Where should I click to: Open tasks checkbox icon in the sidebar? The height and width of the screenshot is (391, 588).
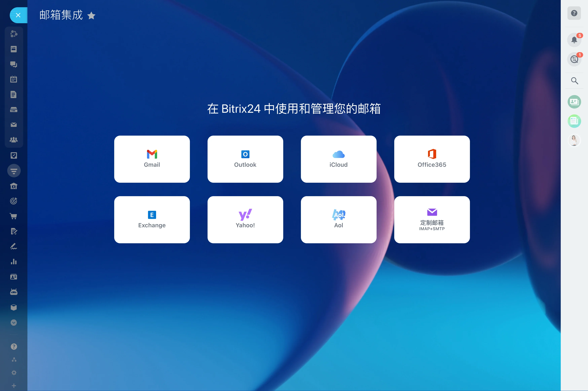tap(14, 156)
